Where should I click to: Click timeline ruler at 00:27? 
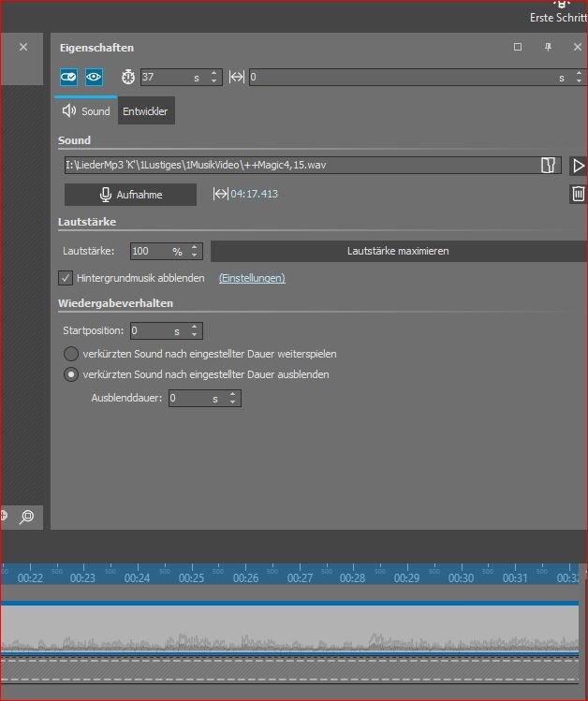(x=300, y=577)
